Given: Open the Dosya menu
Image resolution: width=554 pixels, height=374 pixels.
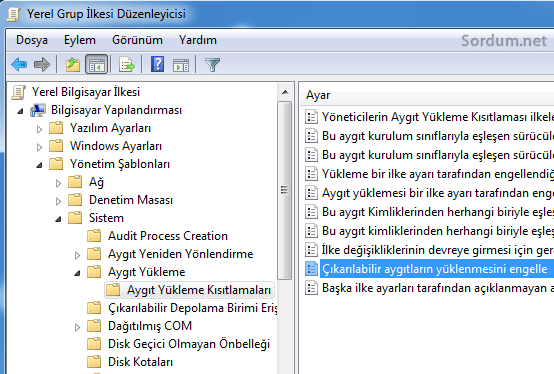Looking at the screenshot, I should (32, 40).
